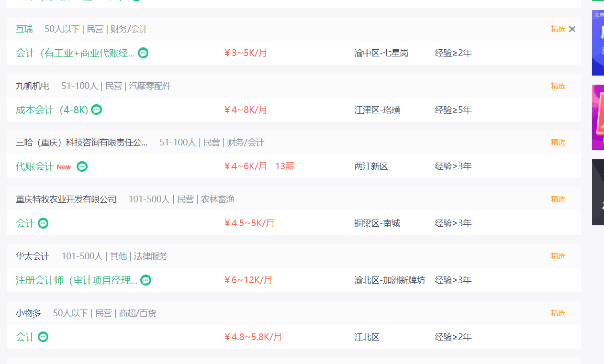Open job 会计（有工业+商业代账经...
The width and height of the screenshot is (604, 364).
(x=75, y=53)
